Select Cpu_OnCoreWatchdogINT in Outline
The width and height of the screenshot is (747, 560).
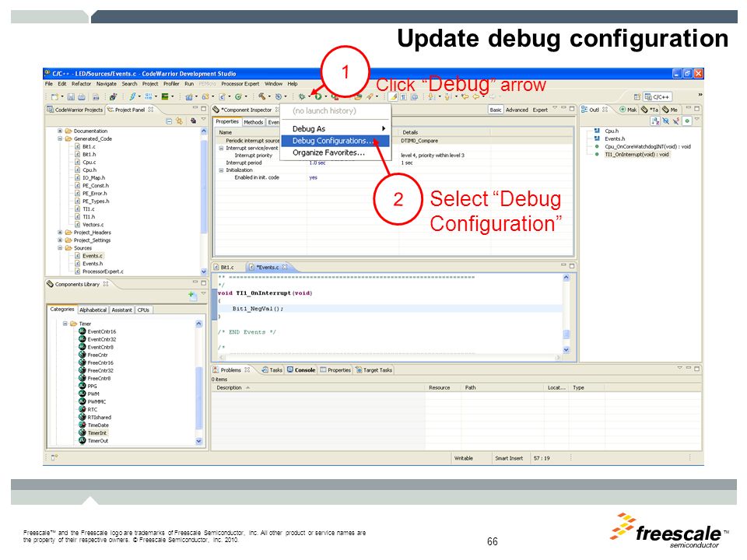(647, 147)
